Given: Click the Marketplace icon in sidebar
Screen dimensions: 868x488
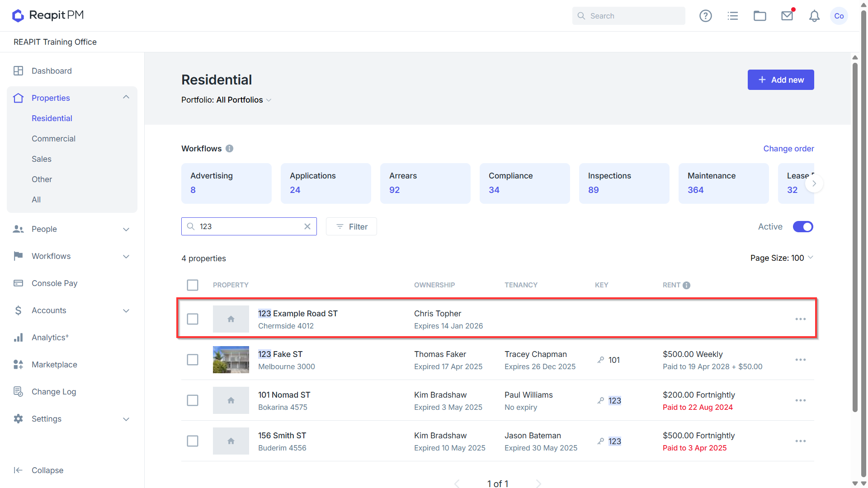Looking at the screenshot, I should [18, 365].
